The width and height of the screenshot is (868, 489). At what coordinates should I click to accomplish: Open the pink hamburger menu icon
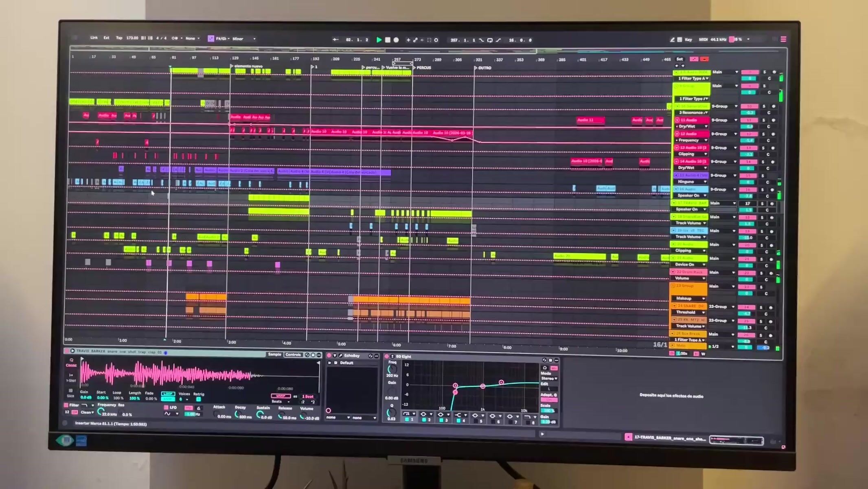tap(783, 39)
